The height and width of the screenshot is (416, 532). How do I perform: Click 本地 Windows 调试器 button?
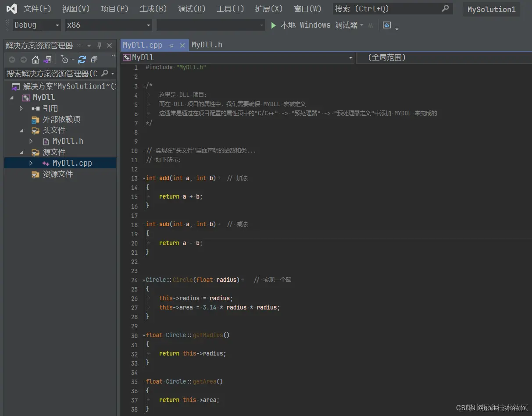pos(319,25)
